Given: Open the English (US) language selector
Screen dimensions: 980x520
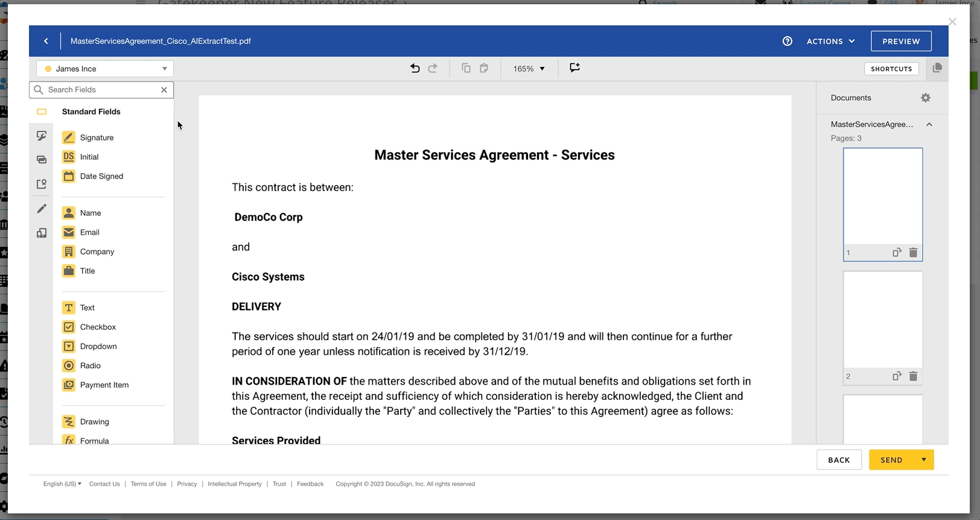Looking at the screenshot, I should pos(62,484).
